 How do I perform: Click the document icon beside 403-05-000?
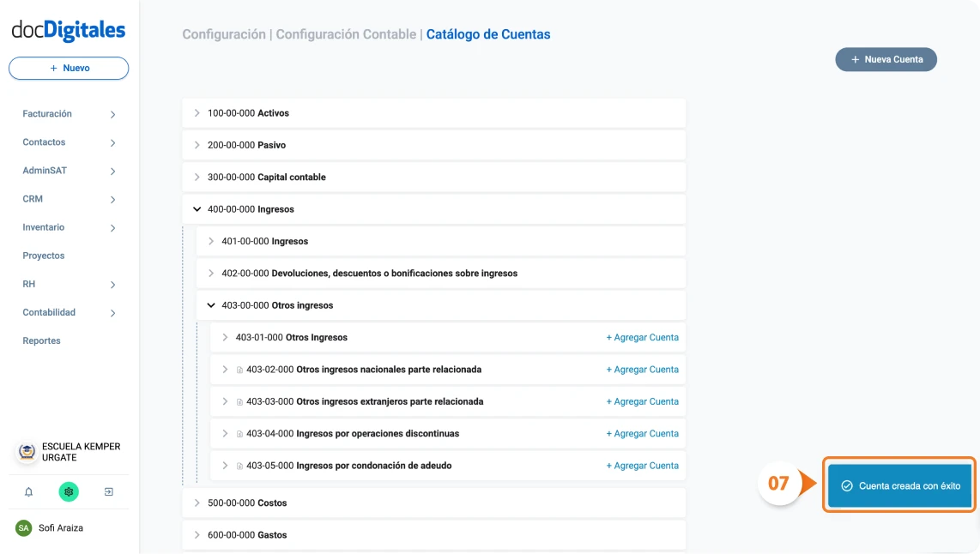click(x=238, y=465)
